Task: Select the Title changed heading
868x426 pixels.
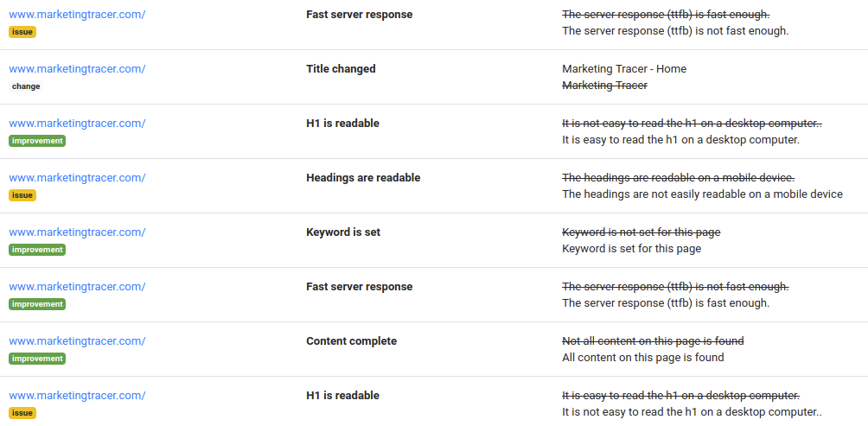Action: [341, 69]
